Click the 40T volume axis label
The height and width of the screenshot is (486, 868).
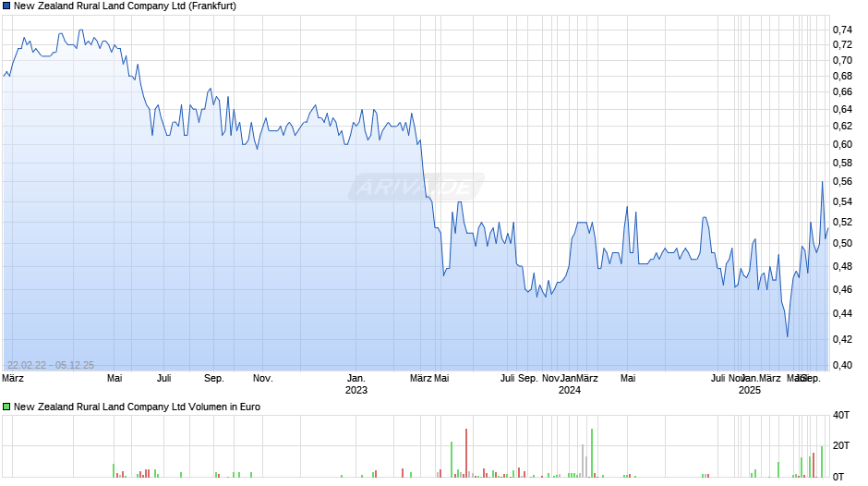click(841, 415)
